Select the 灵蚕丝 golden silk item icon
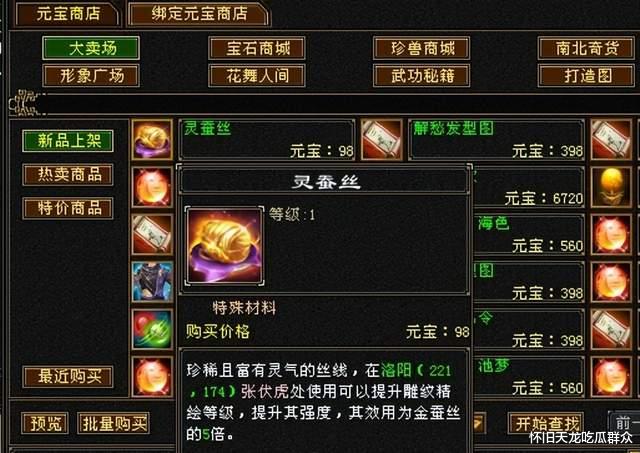Screen dimensions: 640x453 (152, 140)
